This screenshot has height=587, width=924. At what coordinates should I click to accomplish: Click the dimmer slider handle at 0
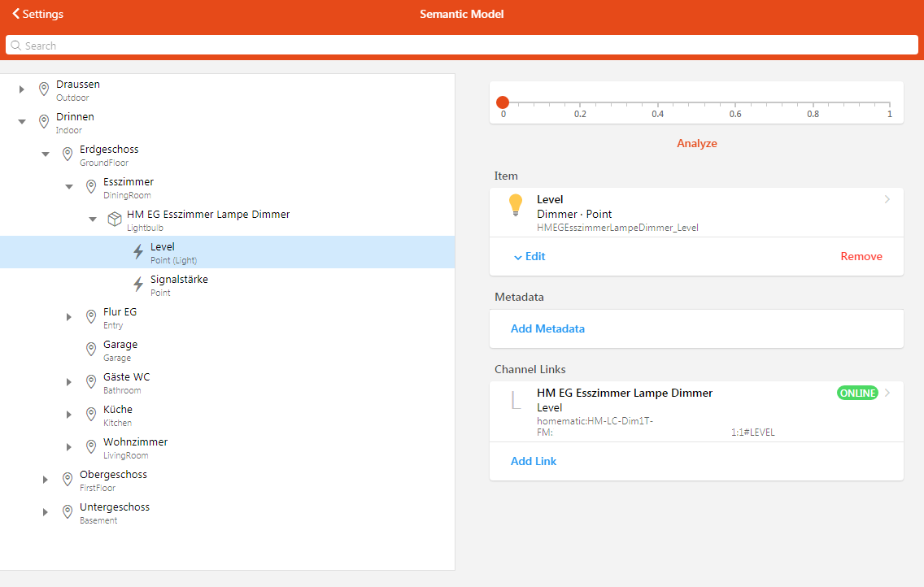(x=503, y=102)
